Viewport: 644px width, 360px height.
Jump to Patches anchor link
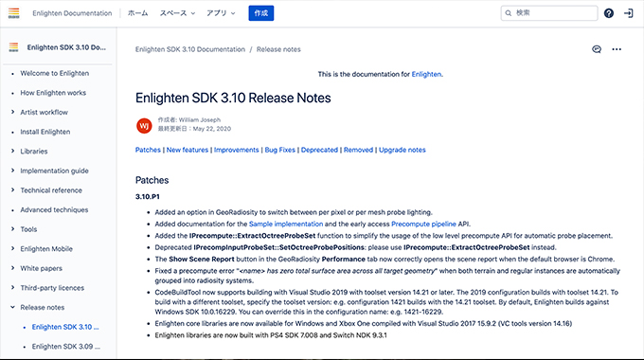click(x=148, y=150)
